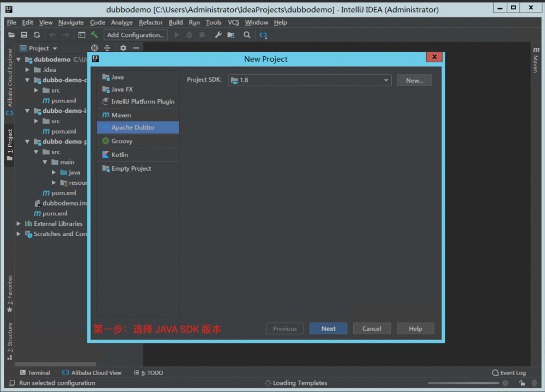Viewport: 545px width, 392px height.
Task: Expand the java folder under main
Action: pos(53,172)
